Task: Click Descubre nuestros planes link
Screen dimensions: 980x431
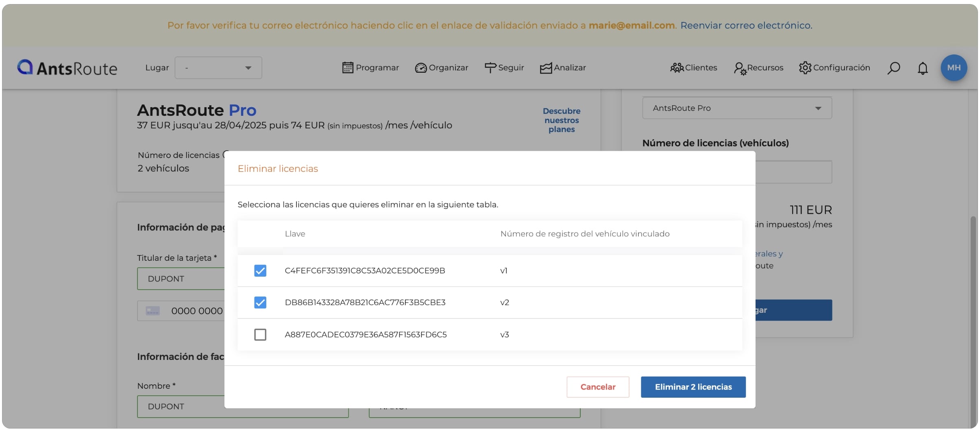Action: [x=562, y=120]
